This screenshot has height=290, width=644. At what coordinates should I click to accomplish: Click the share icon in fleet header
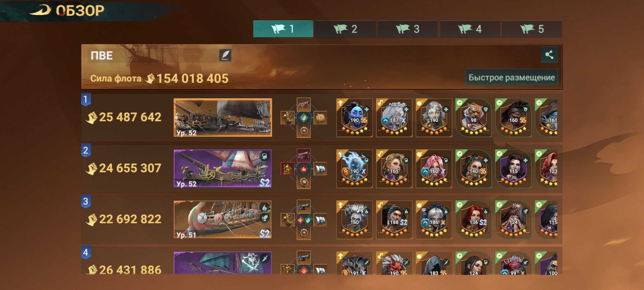[x=549, y=55]
